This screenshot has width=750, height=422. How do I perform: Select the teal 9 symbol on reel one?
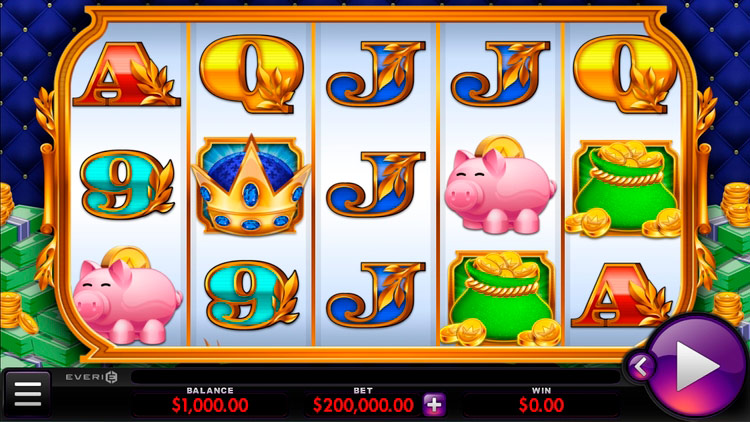coord(127,185)
